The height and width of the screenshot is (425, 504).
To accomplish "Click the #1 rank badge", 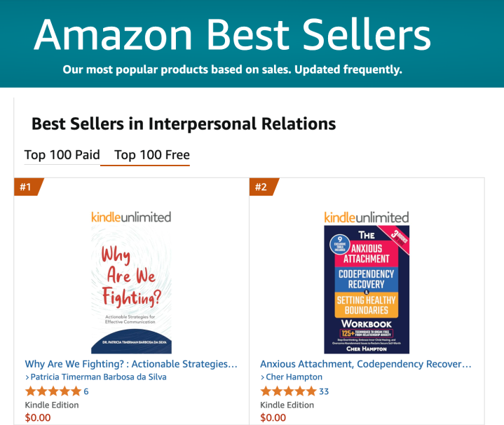I will tap(27, 187).
